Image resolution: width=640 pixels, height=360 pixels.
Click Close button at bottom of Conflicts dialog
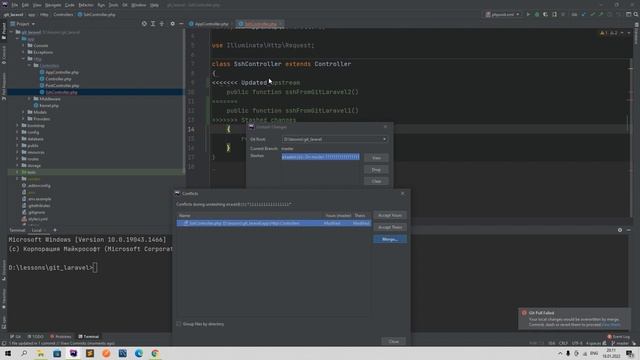pyautogui.click(x=393, y=341)
